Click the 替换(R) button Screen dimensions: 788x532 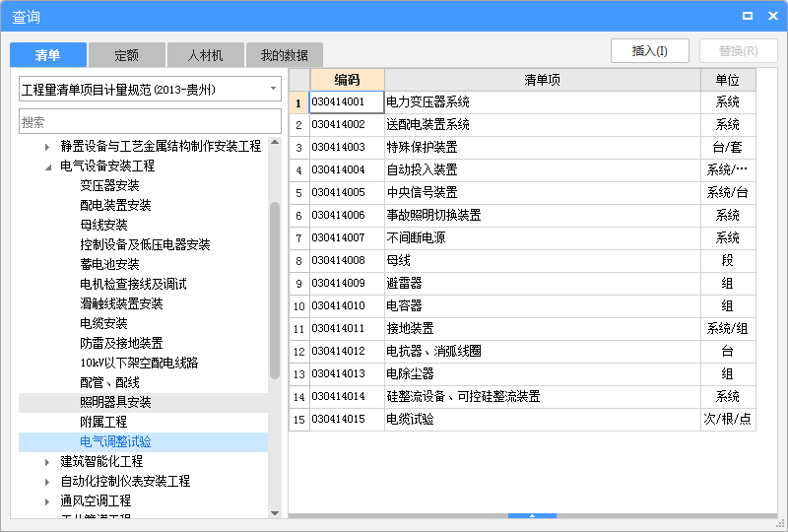(738, 51)
